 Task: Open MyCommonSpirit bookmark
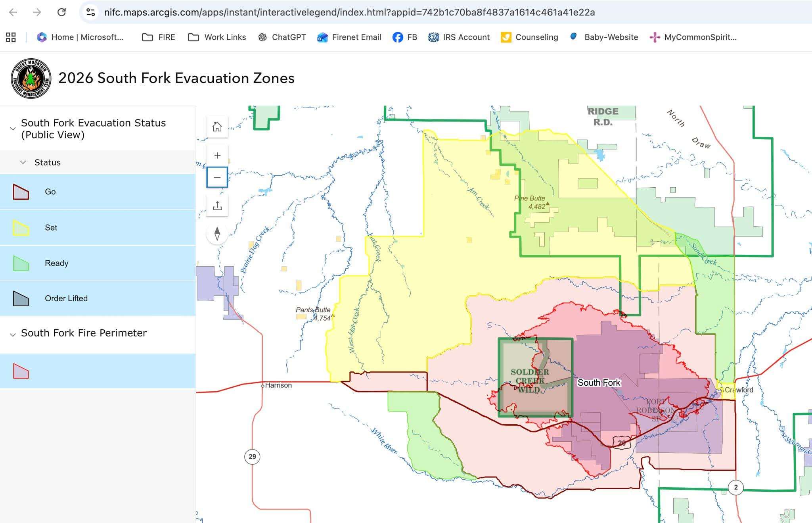[x=693, y=37]
